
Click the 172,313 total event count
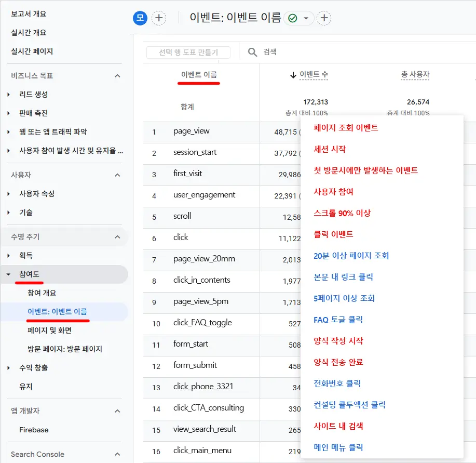pyautogui.click(x=316, y=102)
